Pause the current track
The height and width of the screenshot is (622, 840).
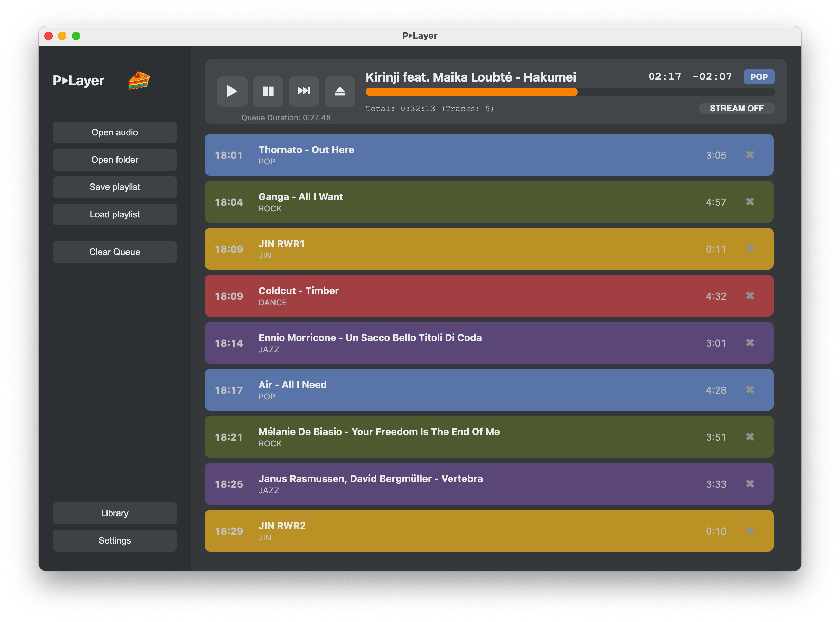(268, 91)
